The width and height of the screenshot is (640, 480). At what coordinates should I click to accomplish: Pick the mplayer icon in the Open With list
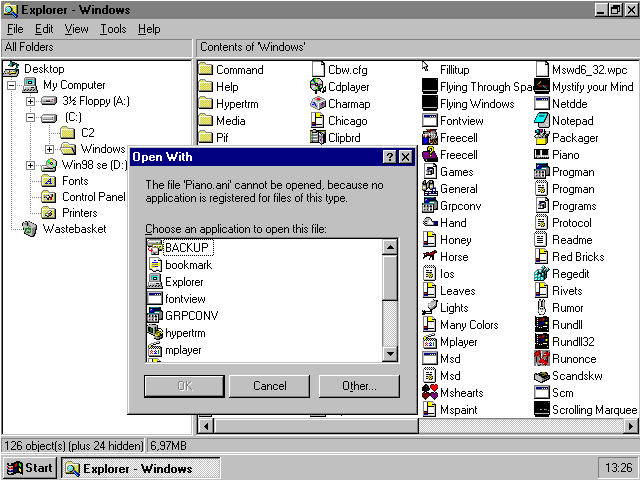[155, 350]
